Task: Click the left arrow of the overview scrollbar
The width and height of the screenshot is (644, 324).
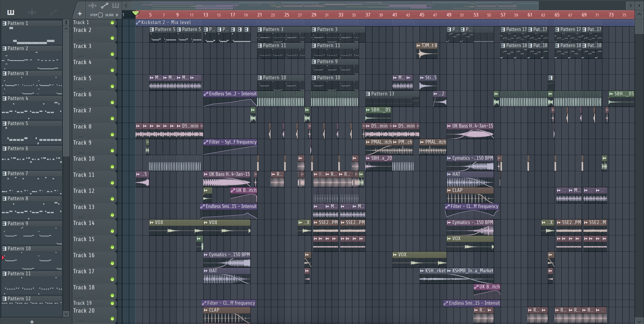Action: [x=126, y=5]
